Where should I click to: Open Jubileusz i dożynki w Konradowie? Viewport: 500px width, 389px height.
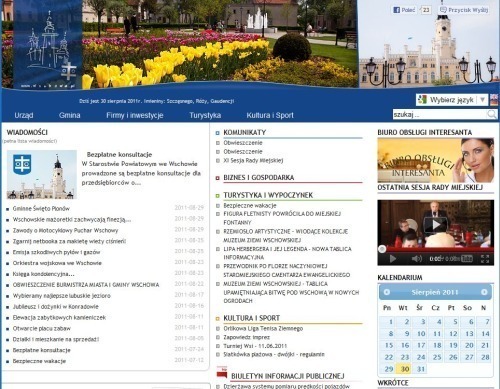(55, 307)
